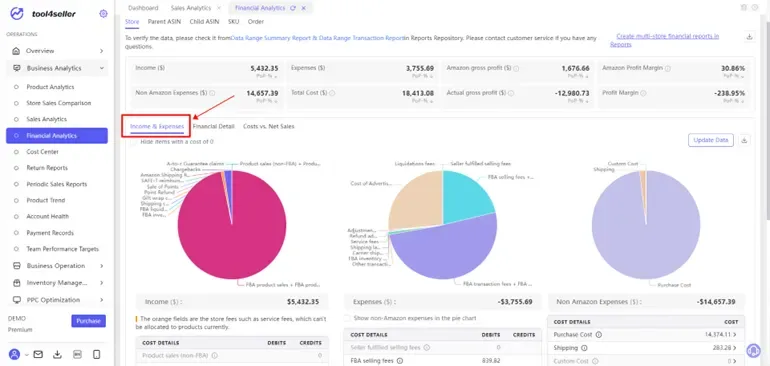This screenshot has height=366, width=770.
Task: Expand the Overview menu
Action: [x=101, y=51]
